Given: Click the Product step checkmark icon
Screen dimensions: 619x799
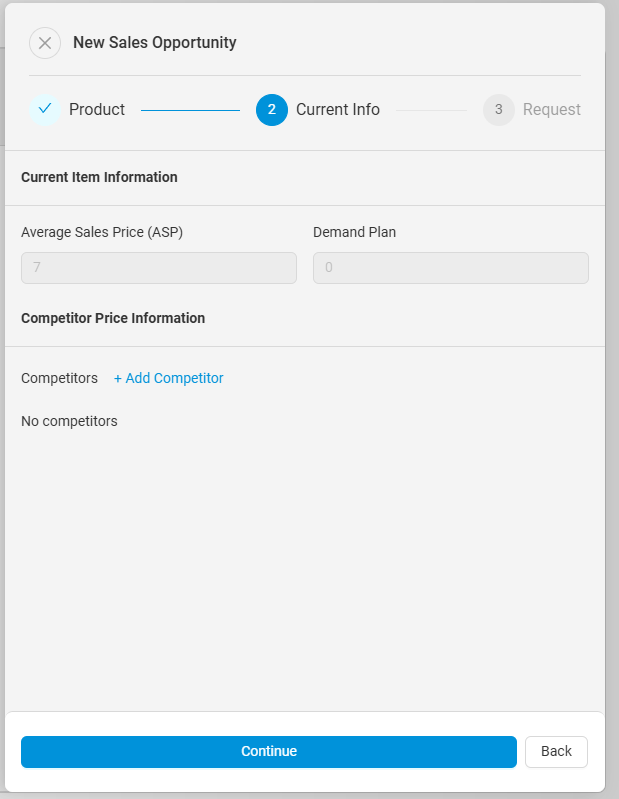Looking at the screenshot, I should click(45, 109).
